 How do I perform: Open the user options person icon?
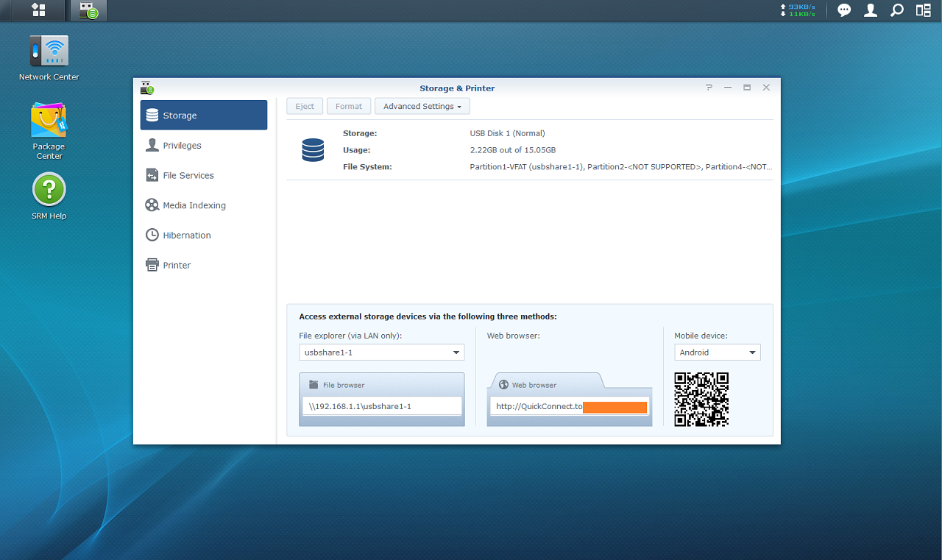871,10
